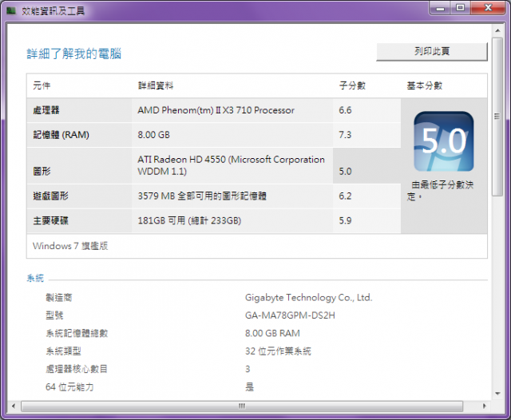Click the gaming graphics subscore 6.2
511x420 pixels.
tap(345, 196)
